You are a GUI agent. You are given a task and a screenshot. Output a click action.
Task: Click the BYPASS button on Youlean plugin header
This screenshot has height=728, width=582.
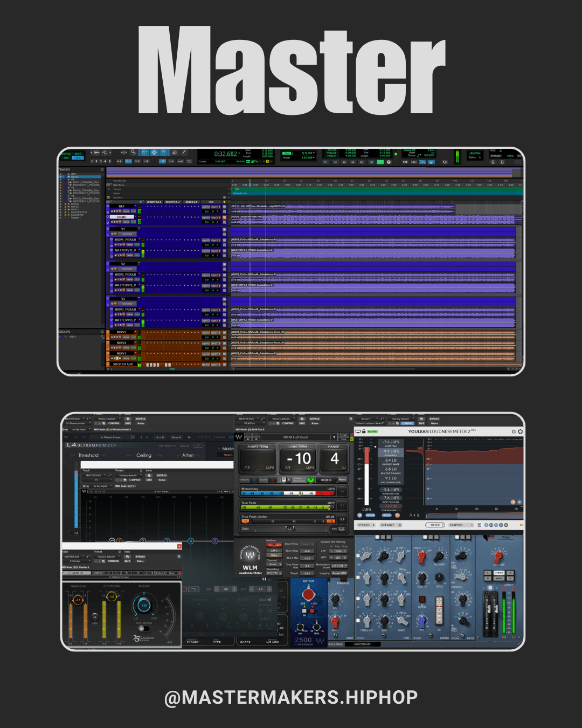coord(434,418)
